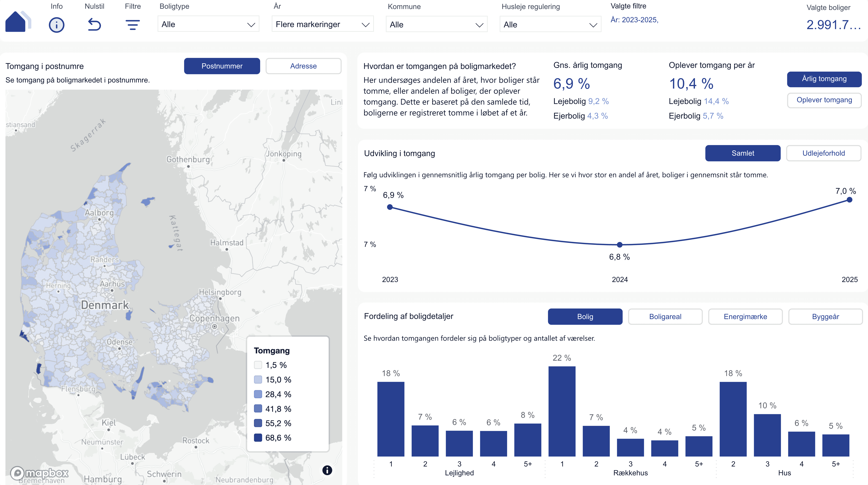
Task: Expand the Kommune dropdown
Action: [x=436, y=25]
